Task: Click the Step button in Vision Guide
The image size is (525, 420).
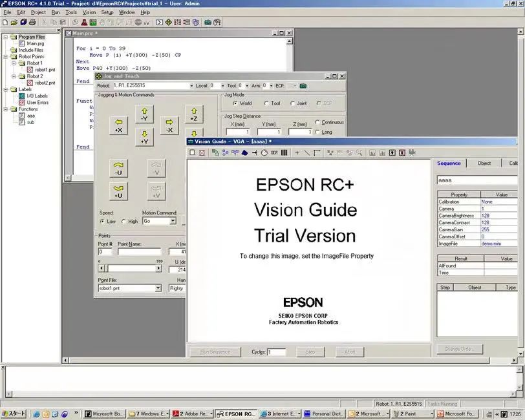Action: pos(310,352)
